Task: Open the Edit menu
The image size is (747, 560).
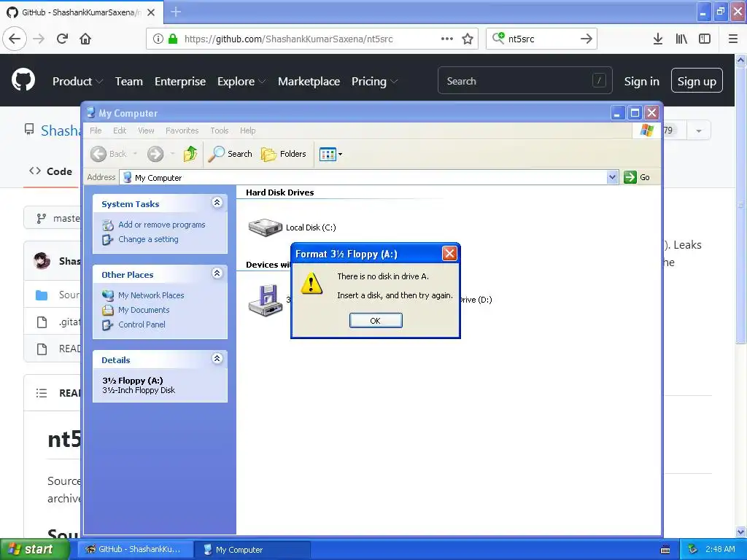Action: 120,131
